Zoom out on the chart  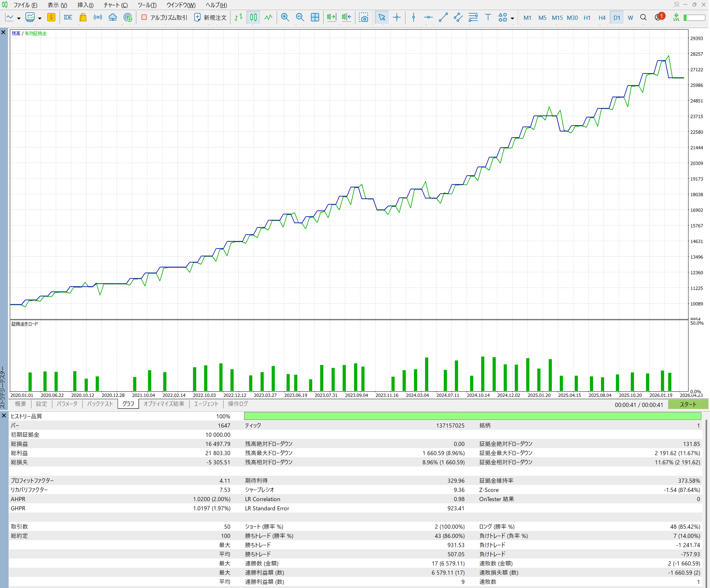point(300,17)
